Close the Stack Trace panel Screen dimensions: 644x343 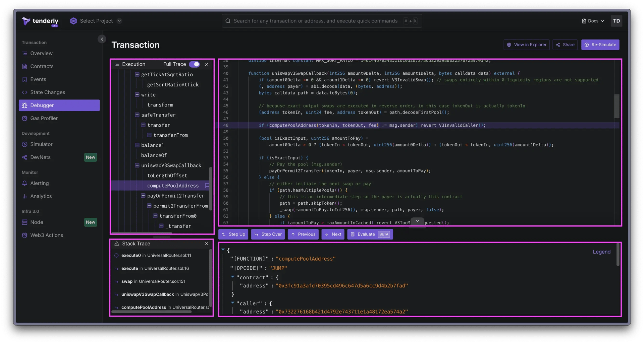tap(207, 244)
